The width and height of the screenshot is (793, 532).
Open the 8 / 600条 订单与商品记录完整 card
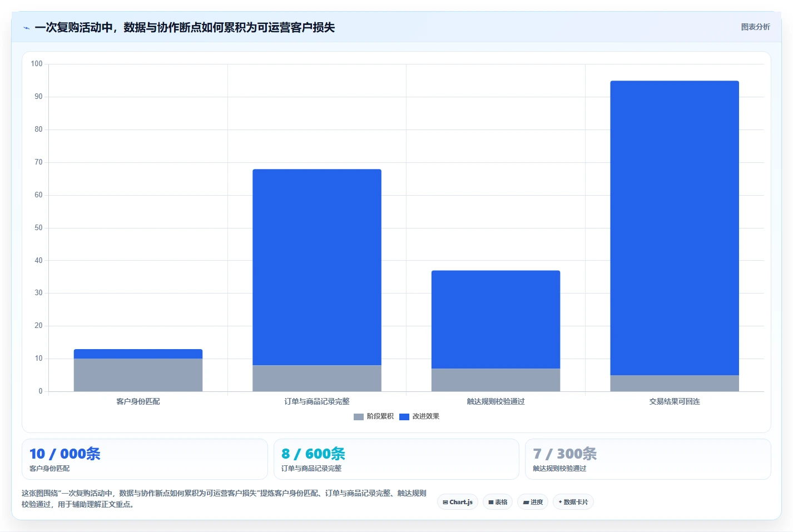coord(396,459)
